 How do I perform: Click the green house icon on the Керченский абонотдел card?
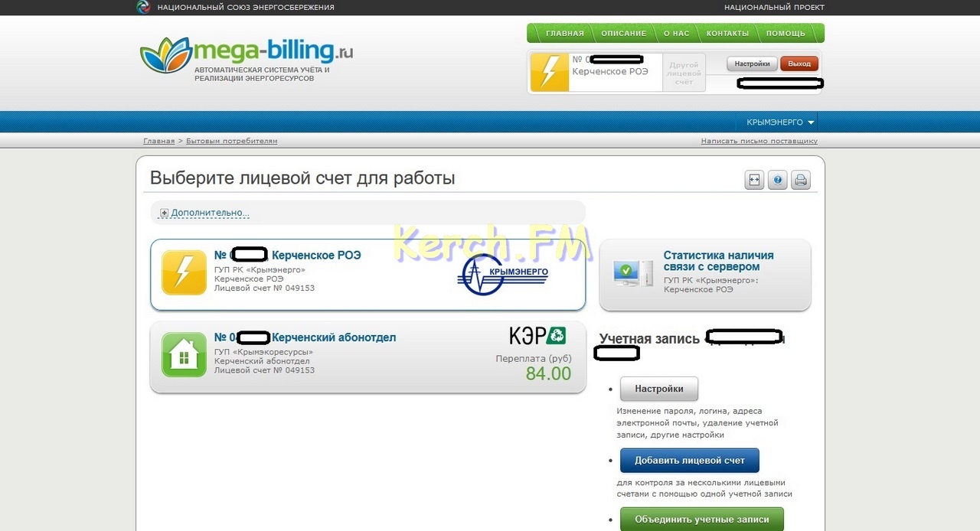click(184, 355)
